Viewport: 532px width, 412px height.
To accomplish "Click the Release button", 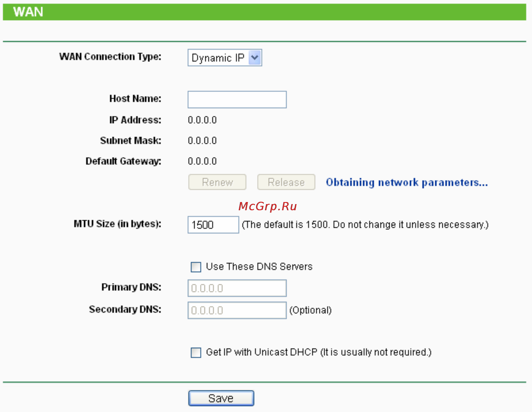I will coord(286,182).
